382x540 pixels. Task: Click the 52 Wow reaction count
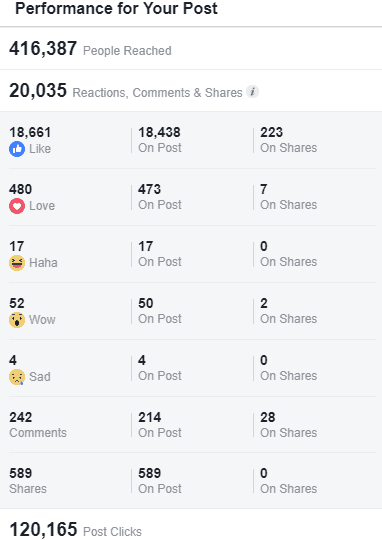[x=17, y=303]
